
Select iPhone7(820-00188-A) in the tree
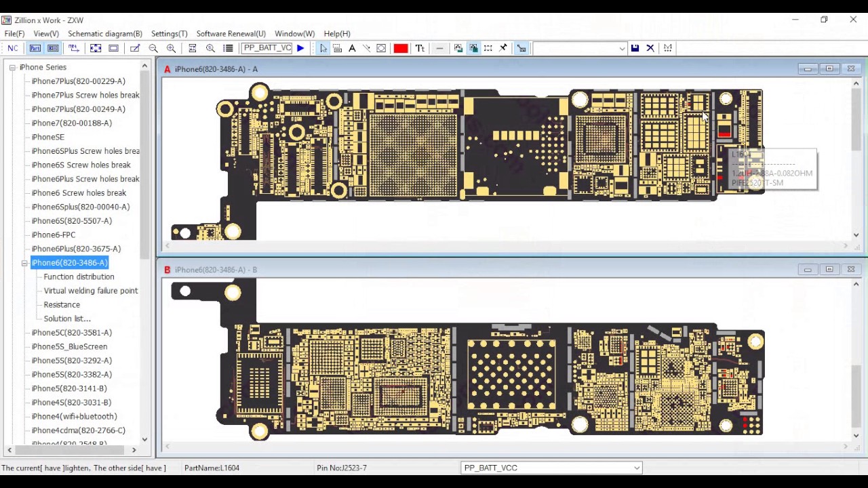click(x=72, y=123)
